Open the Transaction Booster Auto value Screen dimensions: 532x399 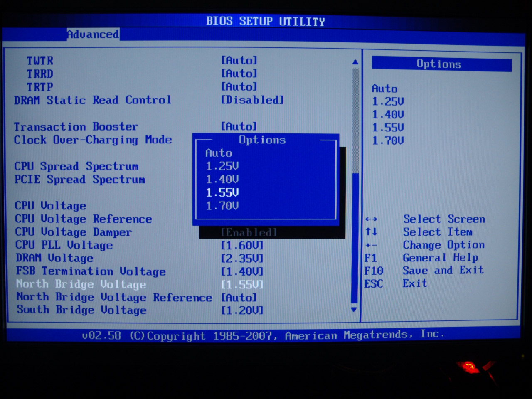tap(239, 126)
